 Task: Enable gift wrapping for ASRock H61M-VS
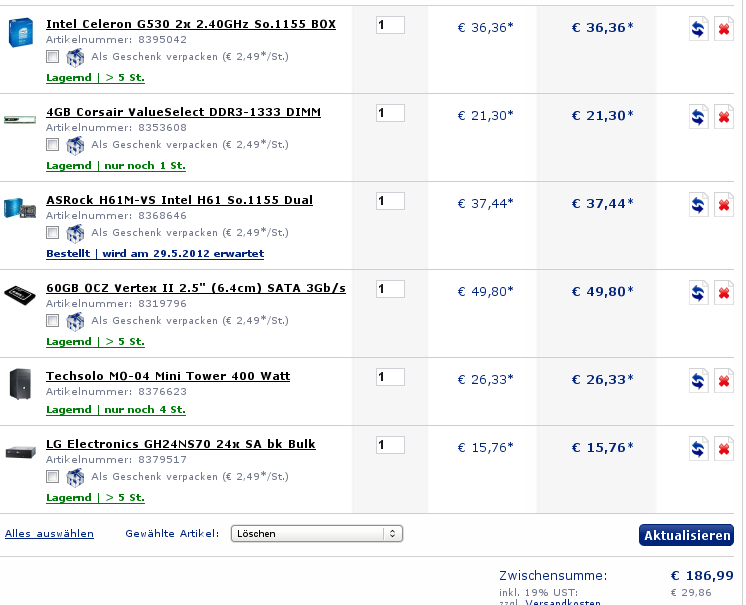pos(52,233)
